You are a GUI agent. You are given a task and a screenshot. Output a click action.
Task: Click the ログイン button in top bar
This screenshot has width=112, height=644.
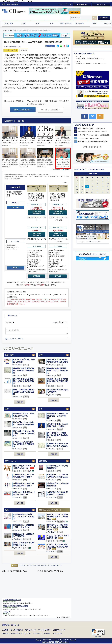101,4
